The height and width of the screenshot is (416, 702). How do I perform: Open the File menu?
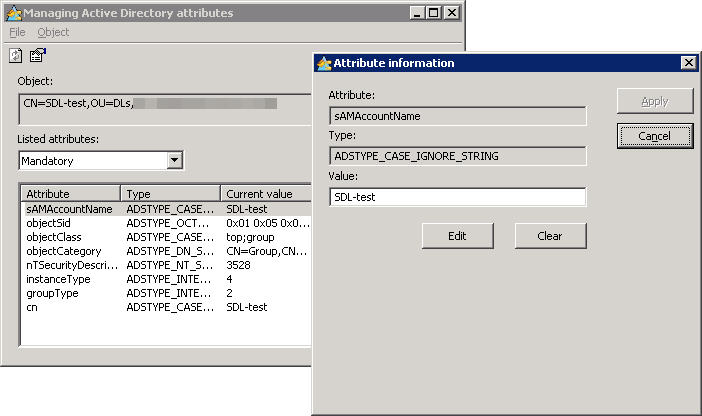tap(17, 32)
